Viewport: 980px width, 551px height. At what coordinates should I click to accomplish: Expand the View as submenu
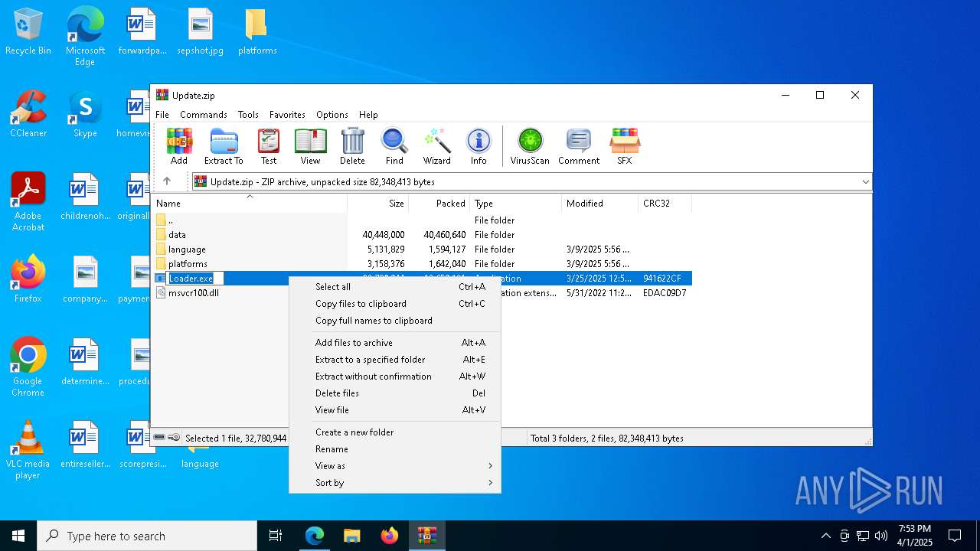point(395,466)
